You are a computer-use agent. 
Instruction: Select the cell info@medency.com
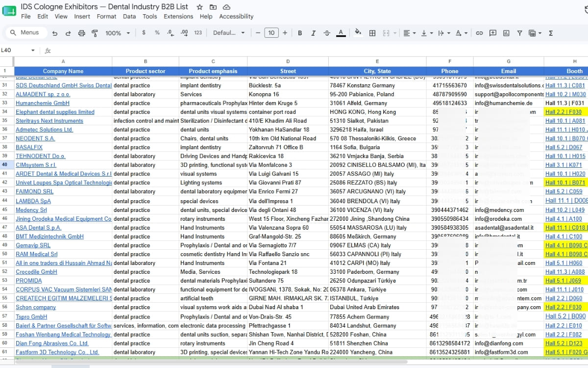pyautogui.click(x=509, y=210)
